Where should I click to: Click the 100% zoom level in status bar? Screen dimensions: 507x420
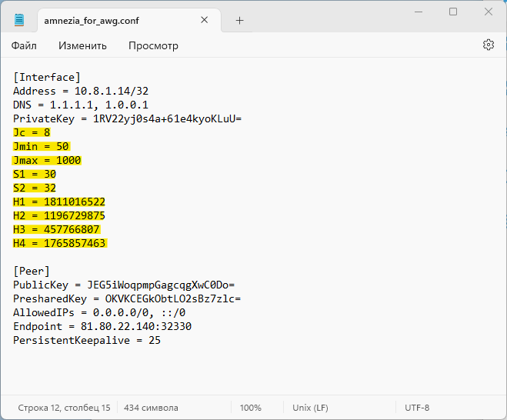point(250,408)
